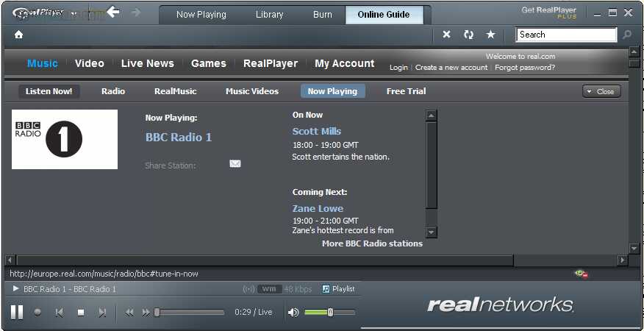Click Get RealPlayer Plus link

(548, 13)
